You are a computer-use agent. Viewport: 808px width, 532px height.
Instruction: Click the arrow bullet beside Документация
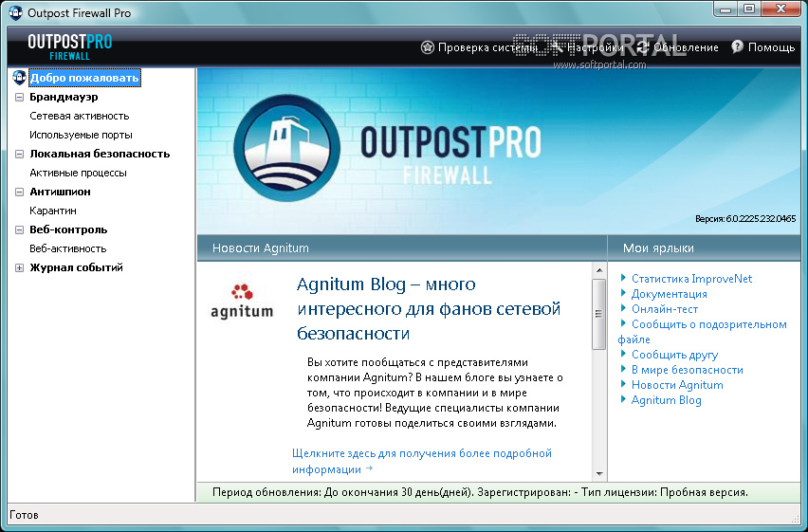(x=623, y=293)
